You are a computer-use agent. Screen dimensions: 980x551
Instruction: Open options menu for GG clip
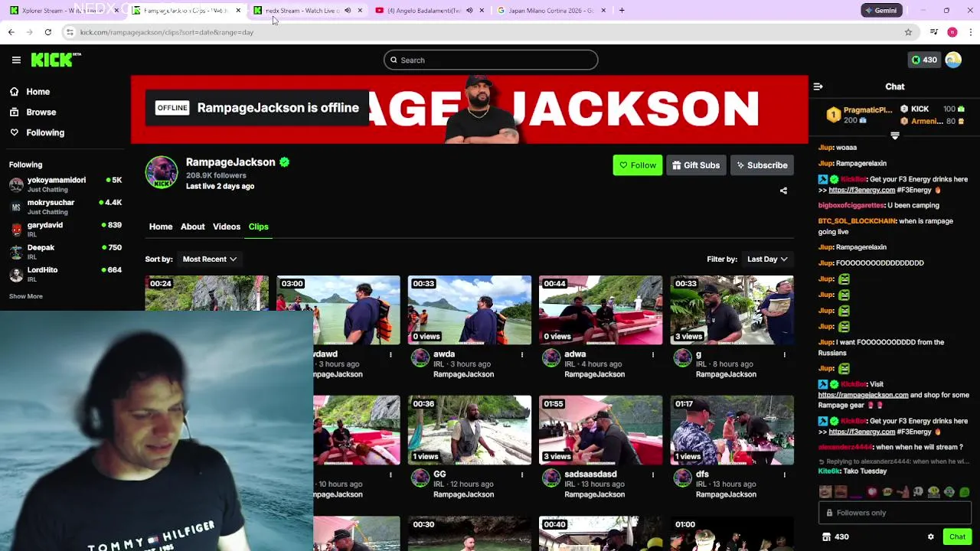tap(522, 474)
